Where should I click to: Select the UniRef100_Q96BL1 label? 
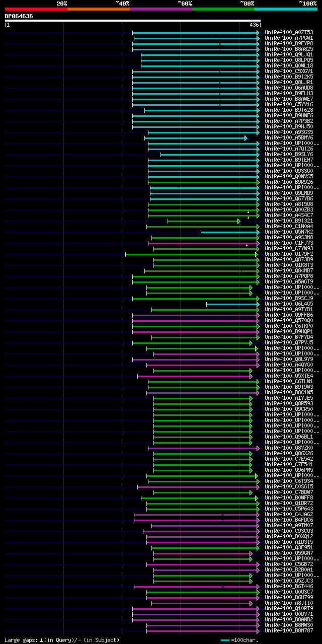point(289,437)
